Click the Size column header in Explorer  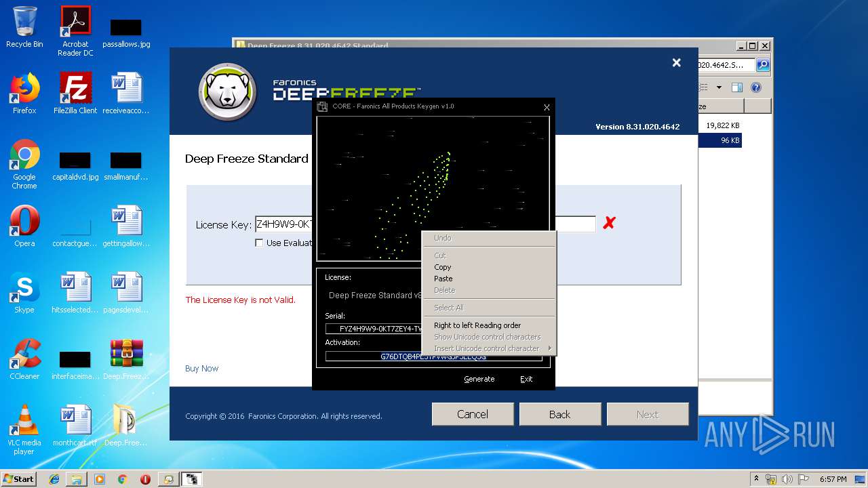[721, 106]
